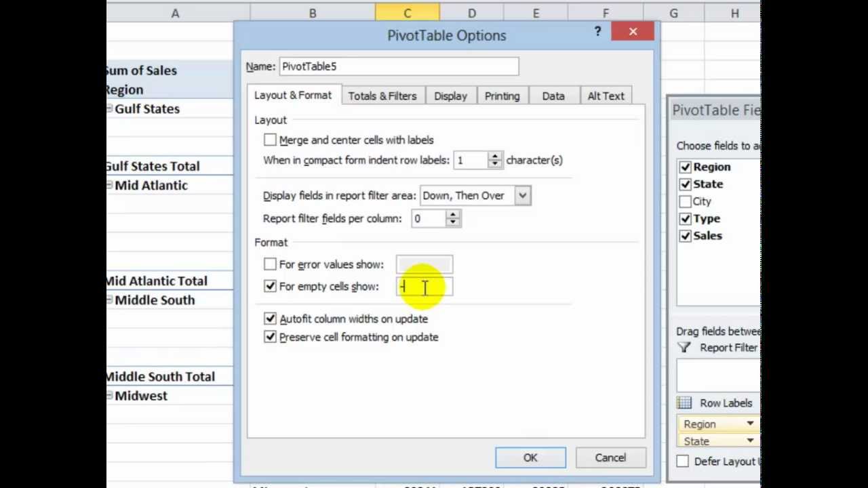Viewport: 868px width, 488px height.
Task: Click the filter fields per column number field
Action: [429, 218]
